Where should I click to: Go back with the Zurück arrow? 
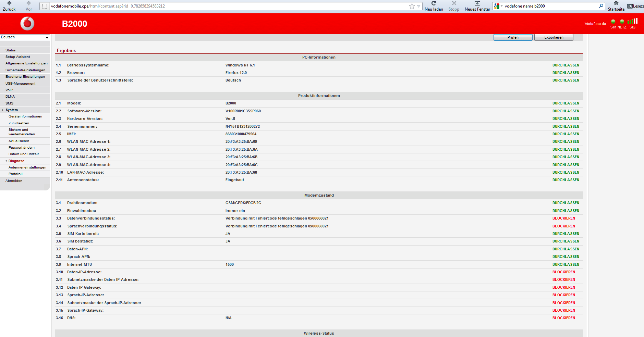tap(9, 3)
